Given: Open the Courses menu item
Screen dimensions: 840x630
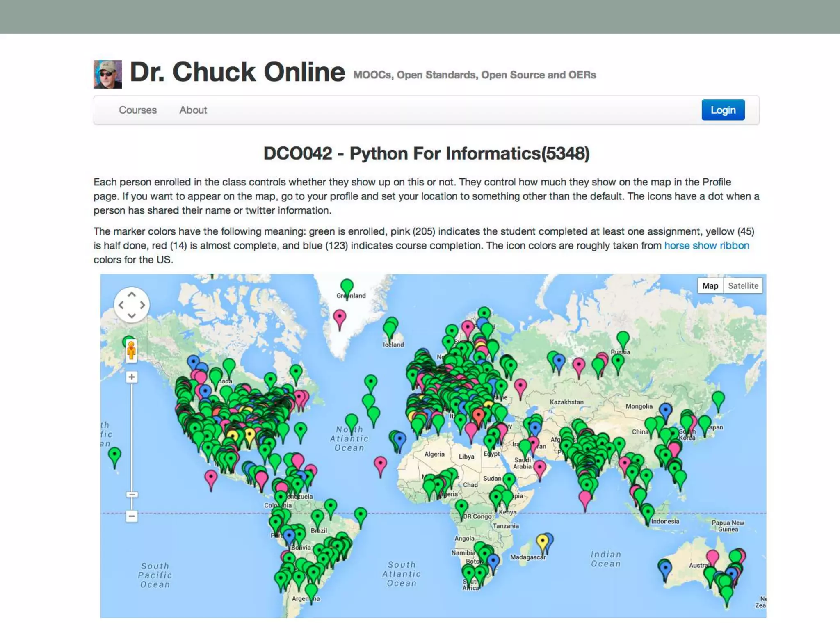Looking at the screenshot, I should pos(138,110).
